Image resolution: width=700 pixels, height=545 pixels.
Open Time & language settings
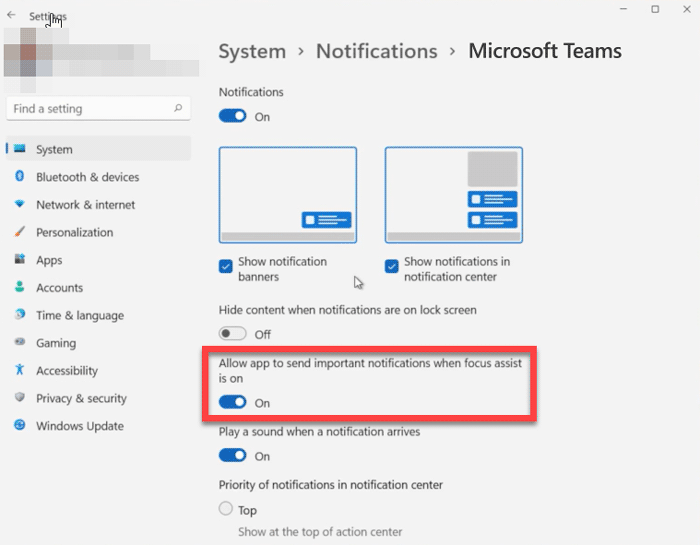pyautogui.click(x=98, y=315)
